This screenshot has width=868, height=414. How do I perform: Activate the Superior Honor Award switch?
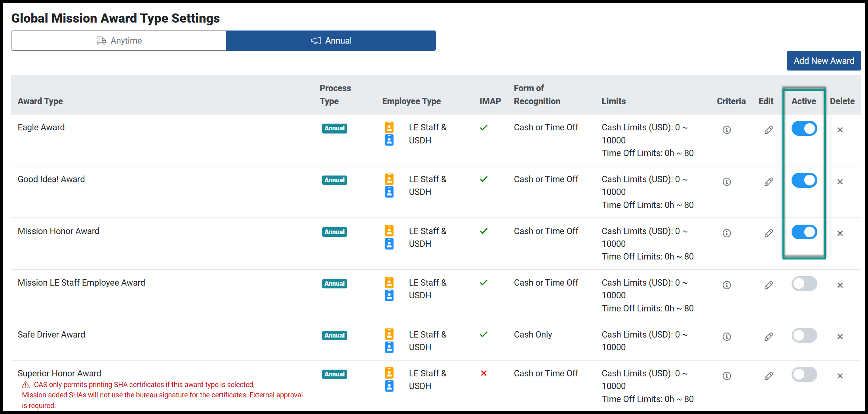point(804,374)
